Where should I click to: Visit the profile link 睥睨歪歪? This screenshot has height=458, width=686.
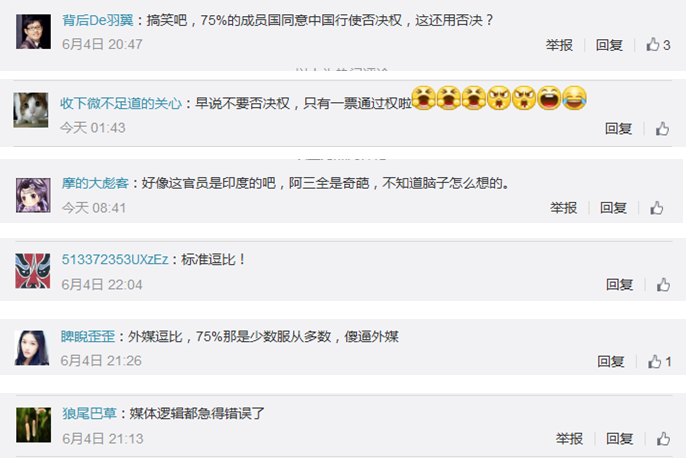click(88, 336)
